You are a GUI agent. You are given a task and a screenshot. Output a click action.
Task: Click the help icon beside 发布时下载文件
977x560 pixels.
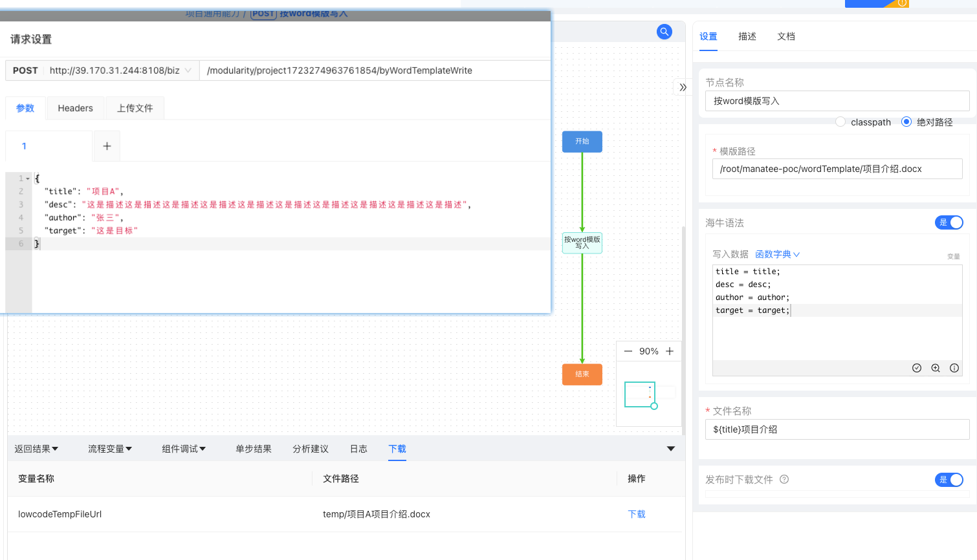[784, 479]
